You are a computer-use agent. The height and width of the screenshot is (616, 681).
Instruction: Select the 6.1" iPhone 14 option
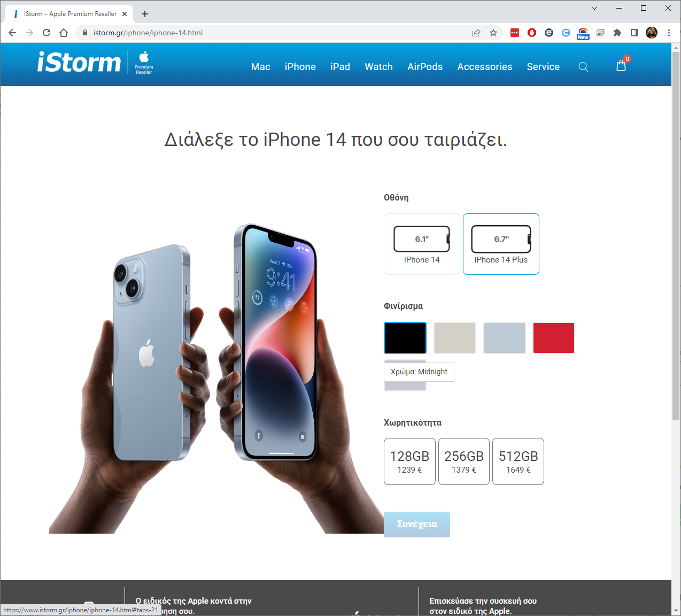422,244
